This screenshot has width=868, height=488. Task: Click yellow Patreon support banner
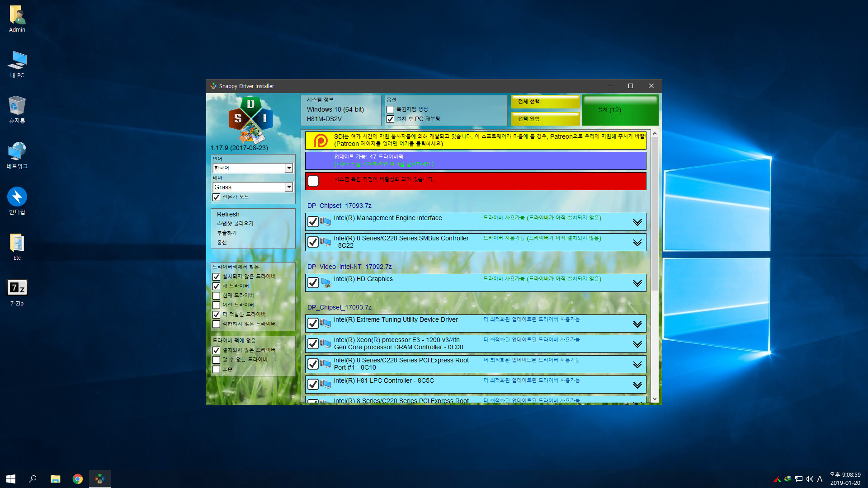[476, 141]
